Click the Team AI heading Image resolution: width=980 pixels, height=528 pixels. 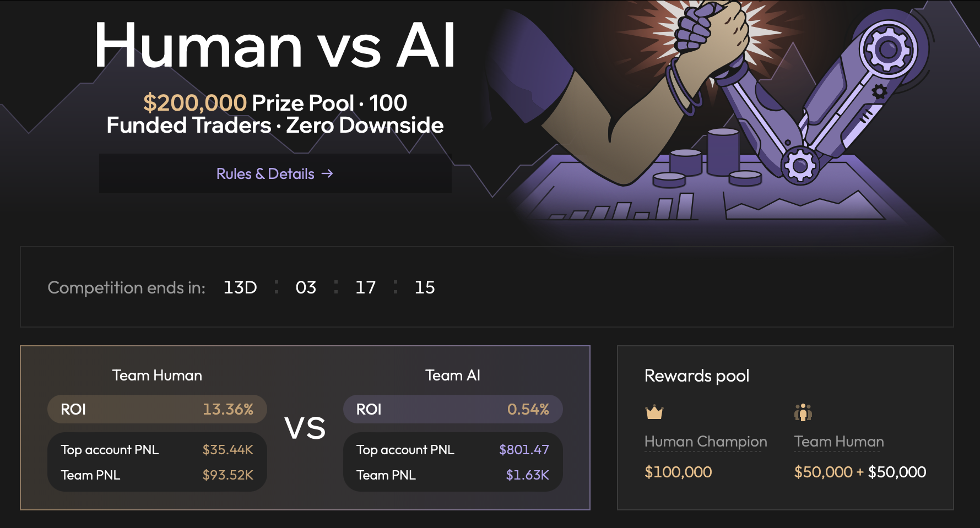[453, 375]
